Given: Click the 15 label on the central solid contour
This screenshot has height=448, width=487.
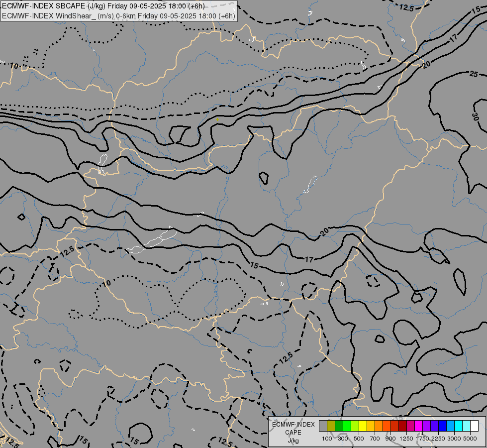Looking at the screenshot, I should 254,265.
